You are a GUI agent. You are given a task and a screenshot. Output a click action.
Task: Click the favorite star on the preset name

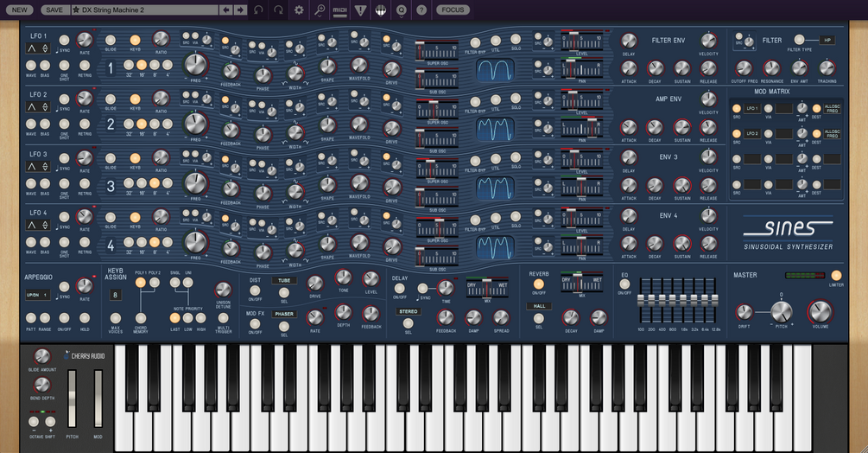tap(76, 10)
